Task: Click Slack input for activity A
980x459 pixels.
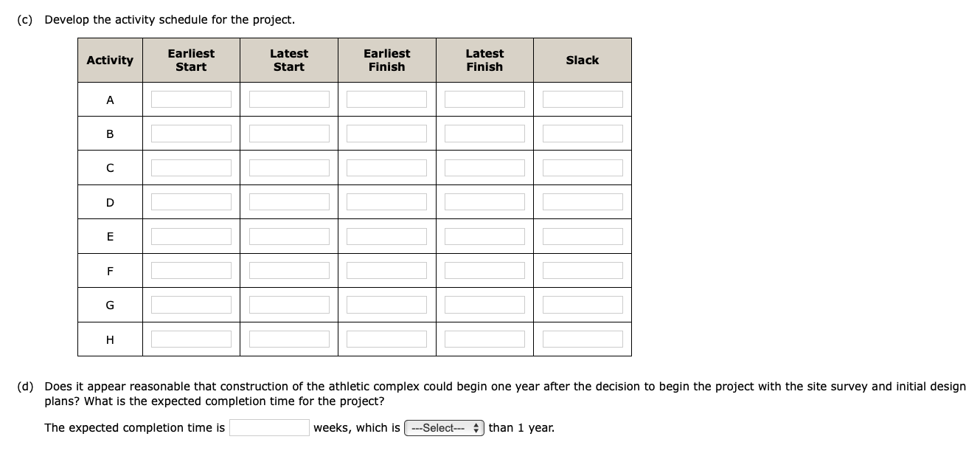Action: tap(583, 99)
